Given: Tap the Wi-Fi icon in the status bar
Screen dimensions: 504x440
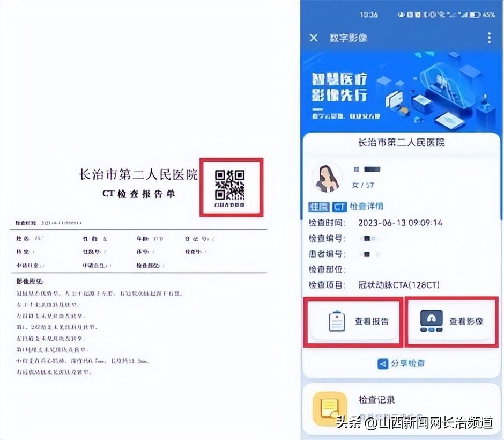Looking at the screenshot, I should pyautogui.click(x=441, y=14).
